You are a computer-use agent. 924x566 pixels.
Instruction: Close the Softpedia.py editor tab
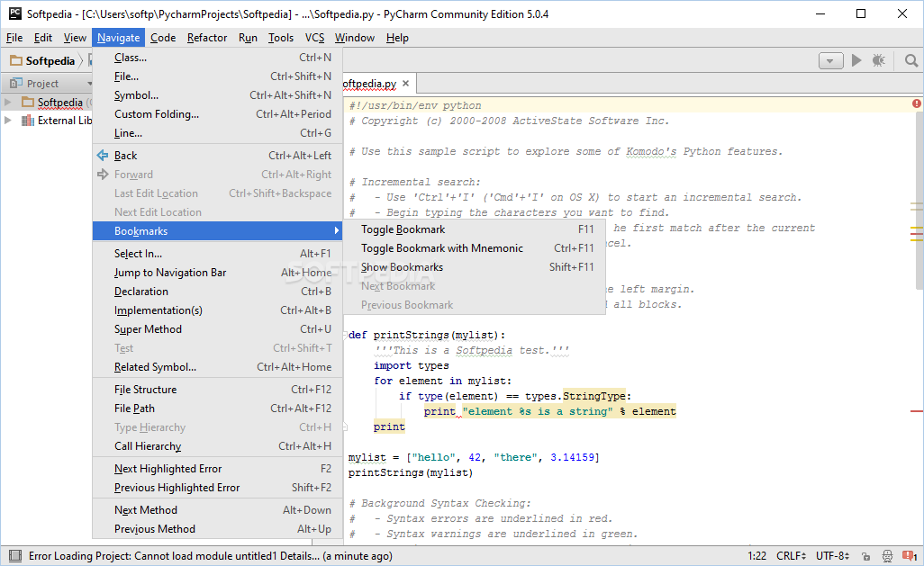[405, 83]
